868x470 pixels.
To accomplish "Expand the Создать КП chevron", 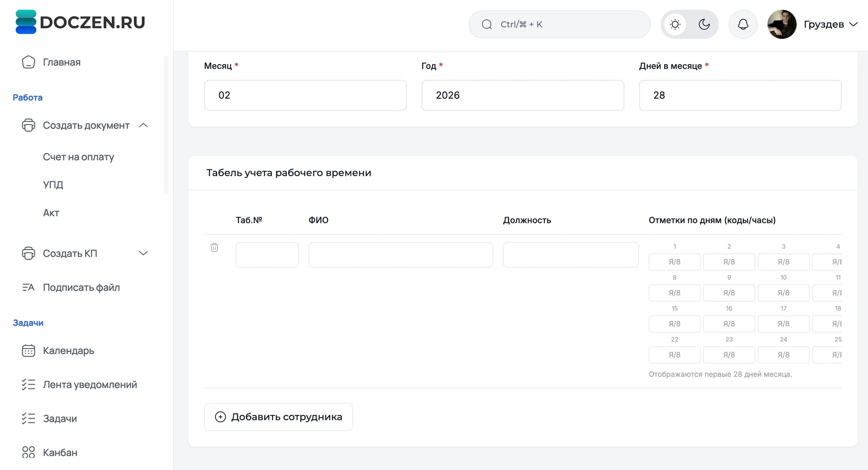I will pyautogui.click(x=143, y=253).
